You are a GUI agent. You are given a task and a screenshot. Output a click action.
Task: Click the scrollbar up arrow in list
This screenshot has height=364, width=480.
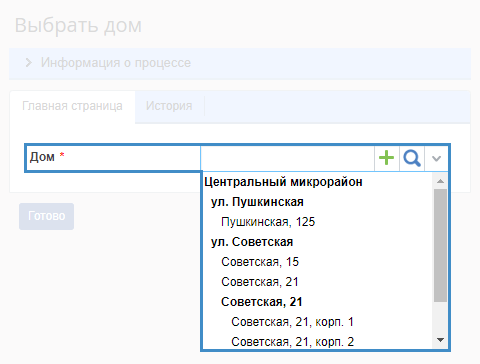coord(440,181)
